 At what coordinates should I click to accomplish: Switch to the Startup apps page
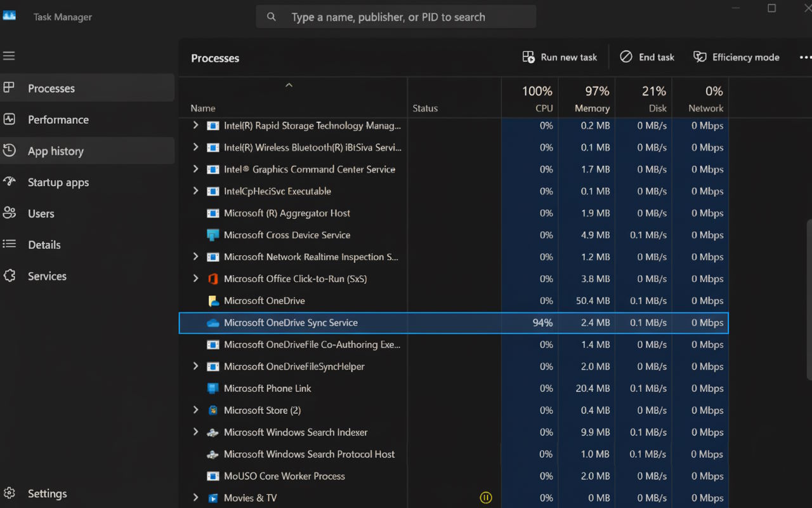58,183
